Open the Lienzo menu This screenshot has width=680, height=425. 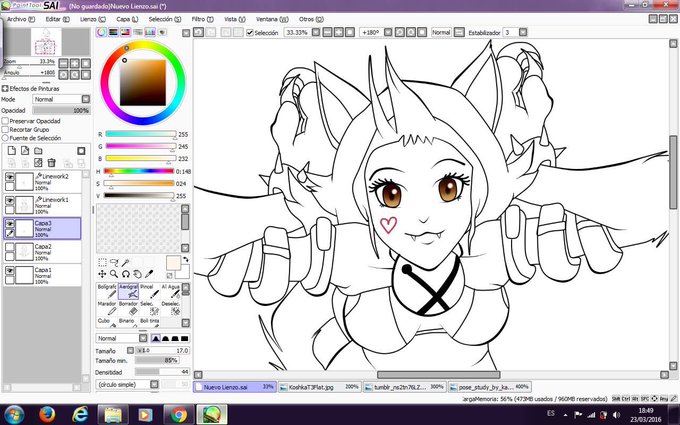[x=93, y=19]
